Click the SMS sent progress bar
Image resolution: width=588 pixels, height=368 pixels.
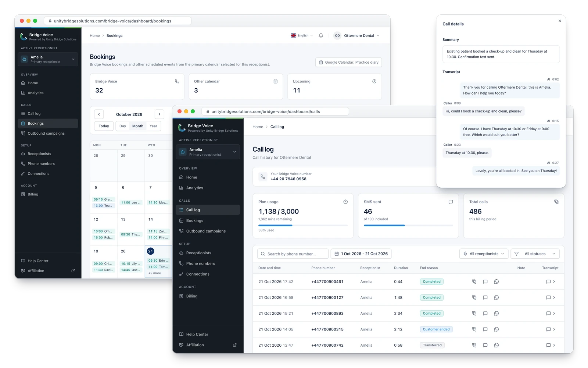pos(408,225)
